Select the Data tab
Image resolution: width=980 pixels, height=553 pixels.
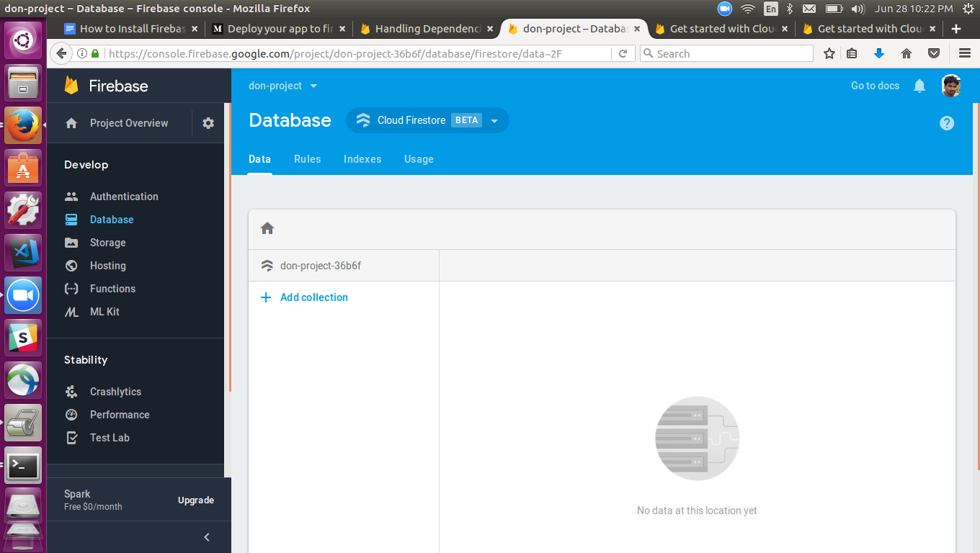(259, 159)
